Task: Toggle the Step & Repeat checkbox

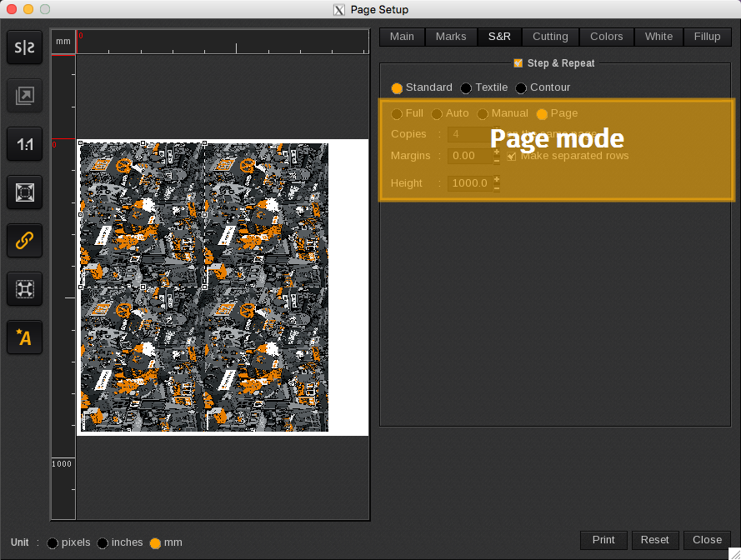Action: point(518,63)
